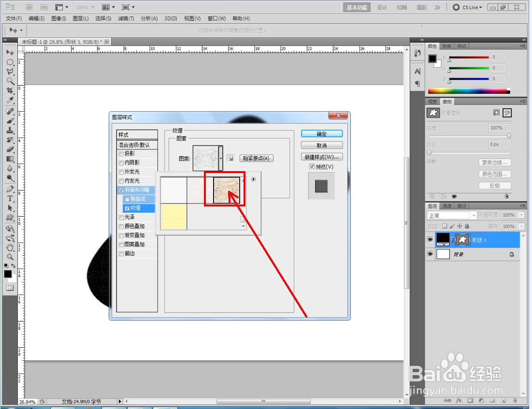Select the Elliptical Marquee tool

click(x=10, y=62)
